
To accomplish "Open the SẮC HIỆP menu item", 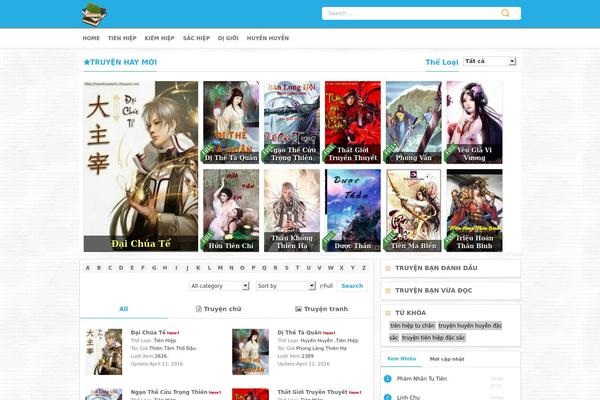I will point(196,38).
